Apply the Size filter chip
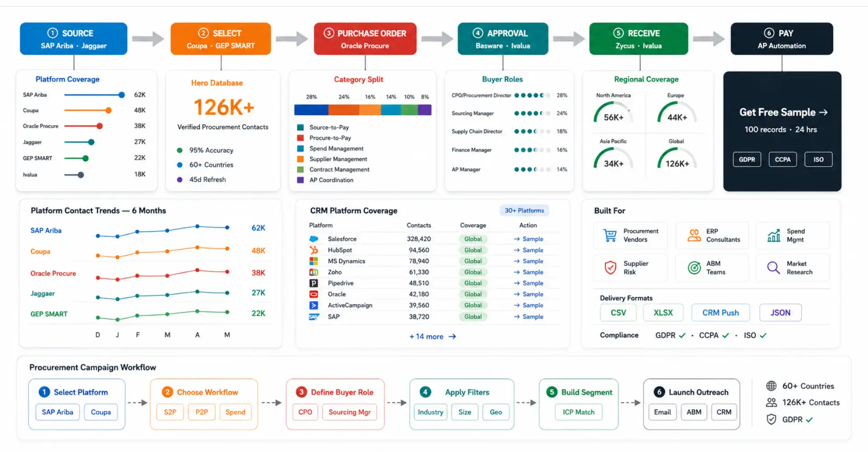868x452 pixels. pyautogui.click(x=465, y=412)
